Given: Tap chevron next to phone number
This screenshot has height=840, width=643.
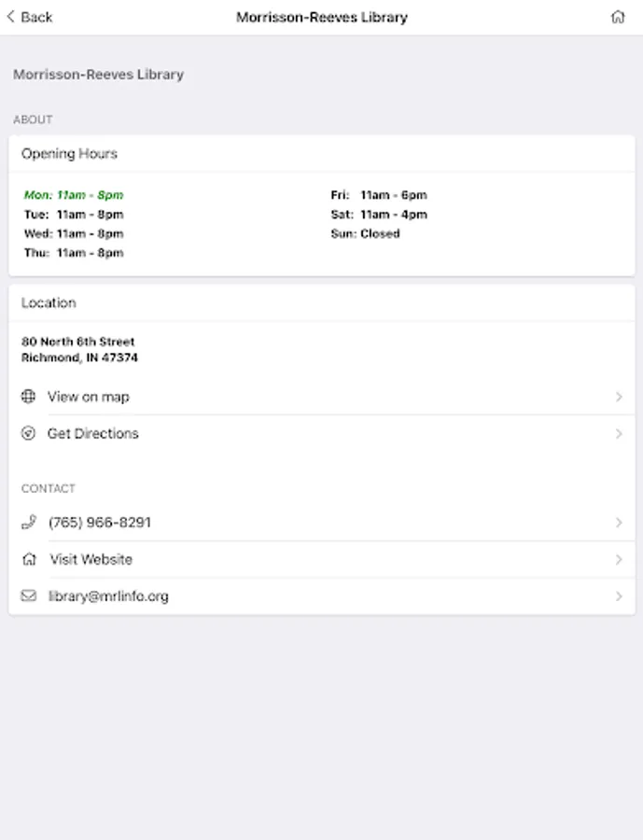Looking at the screenshot, I should (x=619, y=523).
